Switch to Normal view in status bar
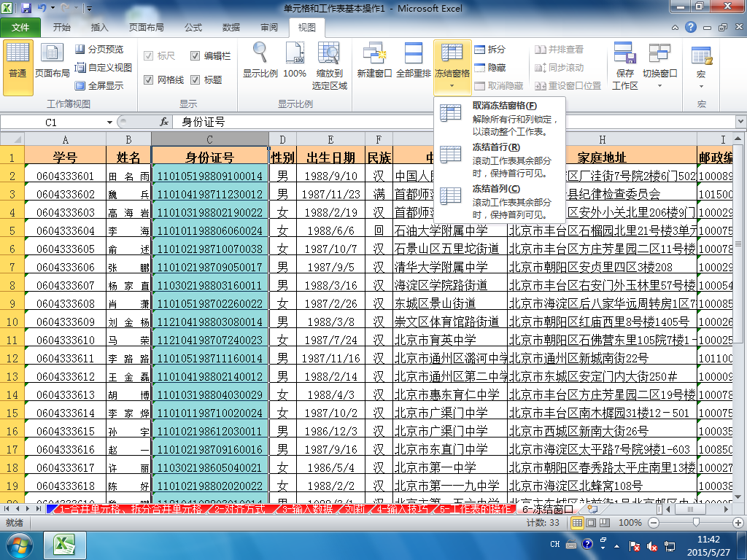This screenshot has height=560, width=747. pos(577,523)
